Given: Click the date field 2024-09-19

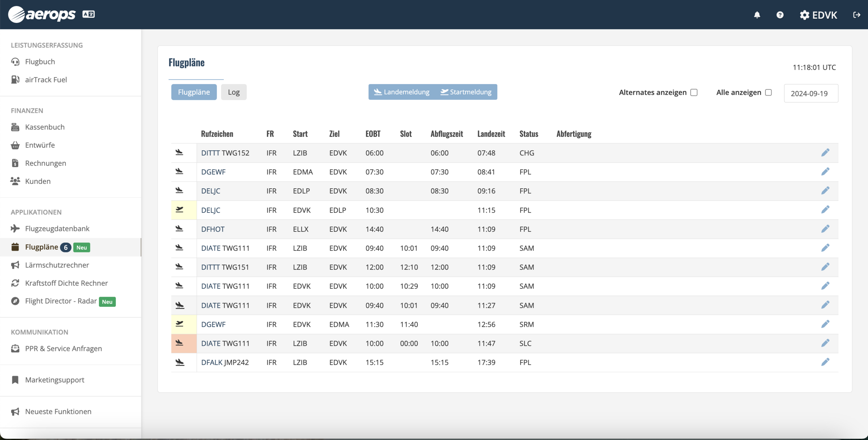Looking at the screenshot, I should (x=811, y=93).
